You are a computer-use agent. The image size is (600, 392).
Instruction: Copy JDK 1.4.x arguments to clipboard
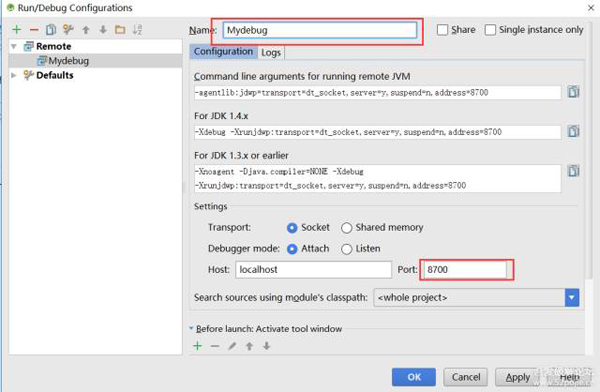coord(573,131)
